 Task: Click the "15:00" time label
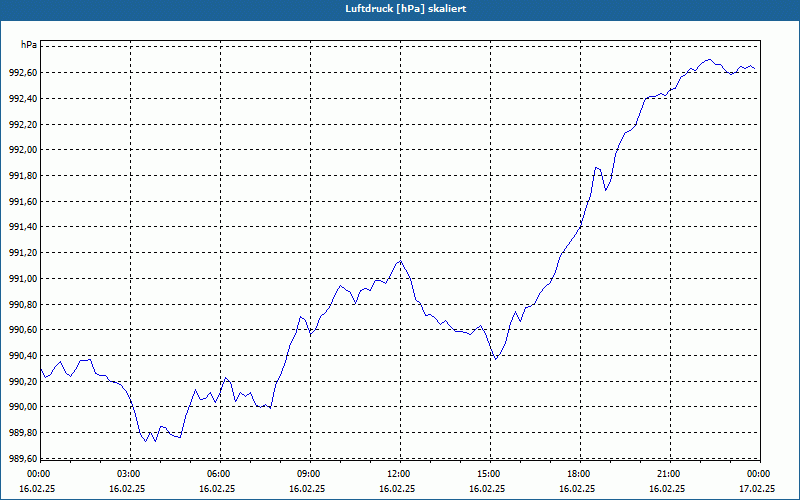pyautogui.click(x=490, y=474)
